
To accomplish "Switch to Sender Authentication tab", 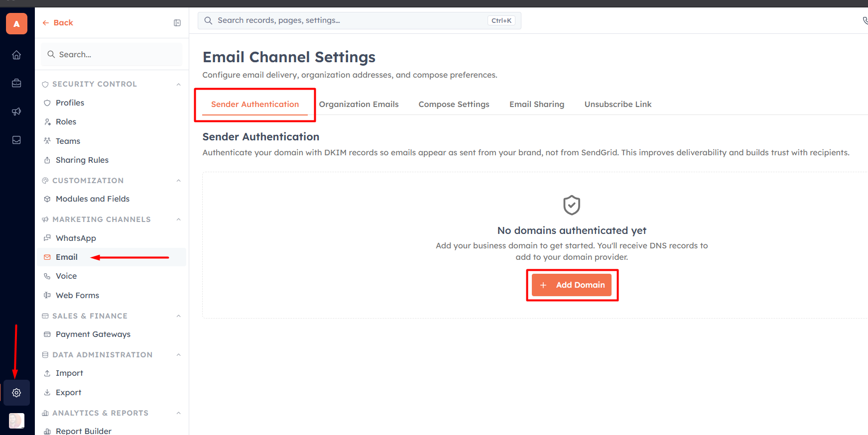I will click(255, 104).
